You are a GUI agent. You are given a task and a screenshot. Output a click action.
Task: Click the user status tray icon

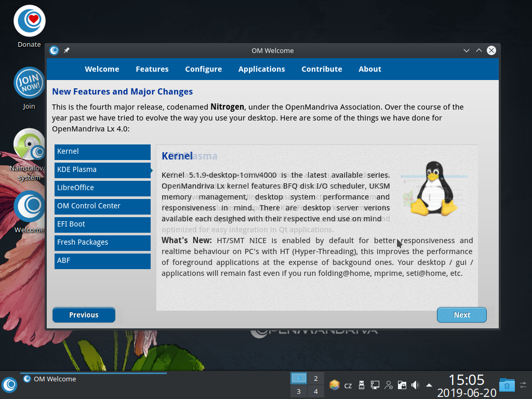pos(389,385)
